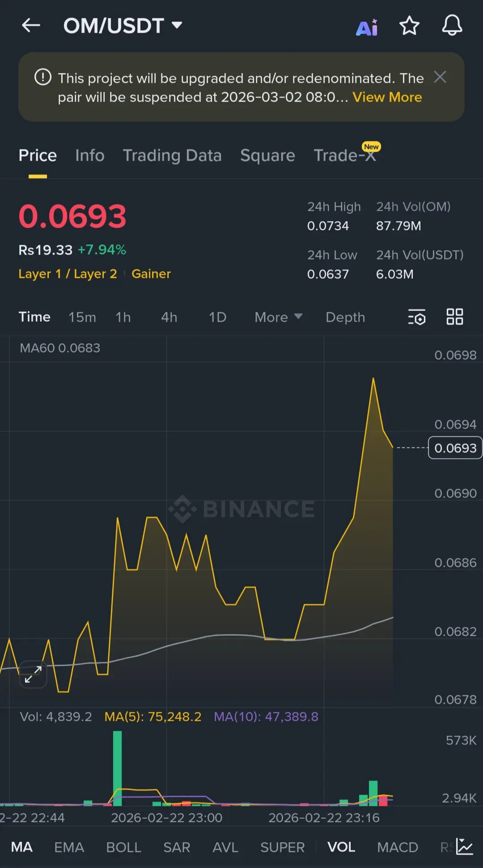
Task: Show the Depth chart
Action: 345,317
